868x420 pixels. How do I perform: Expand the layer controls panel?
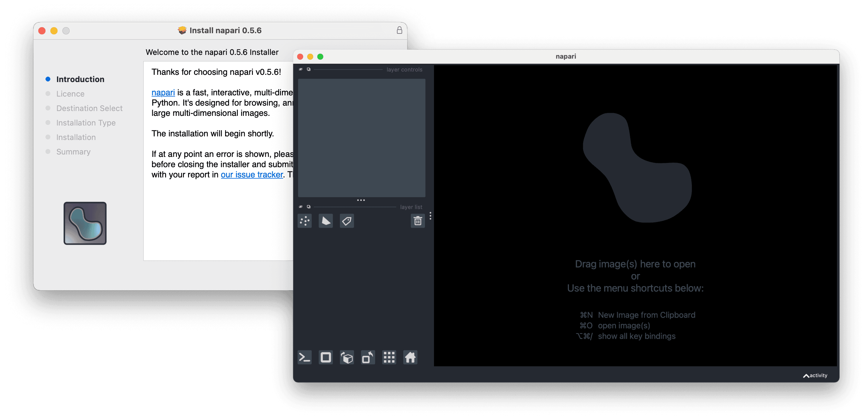tap(309, 69)
